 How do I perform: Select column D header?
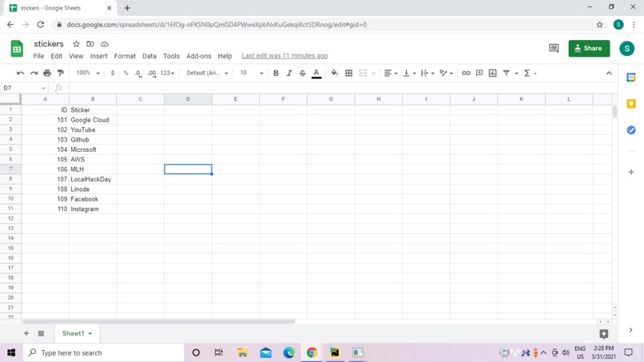[188, 99]
